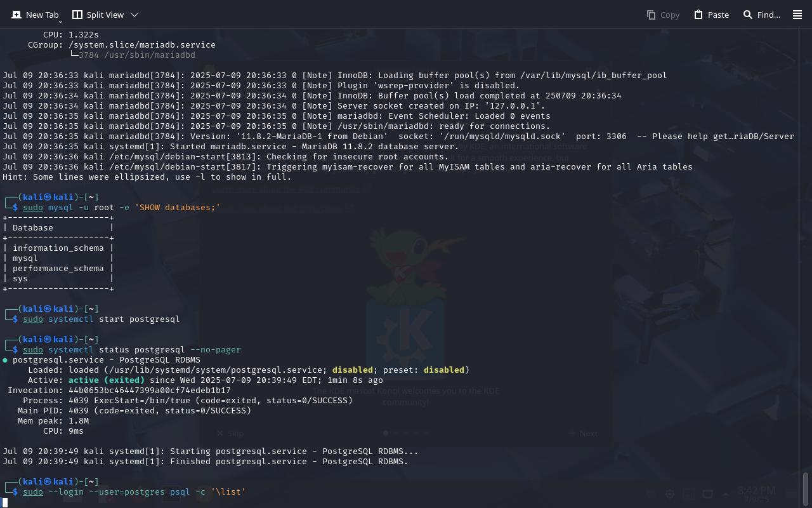Click the 'SHOW databases;' command string

point(178,208)
